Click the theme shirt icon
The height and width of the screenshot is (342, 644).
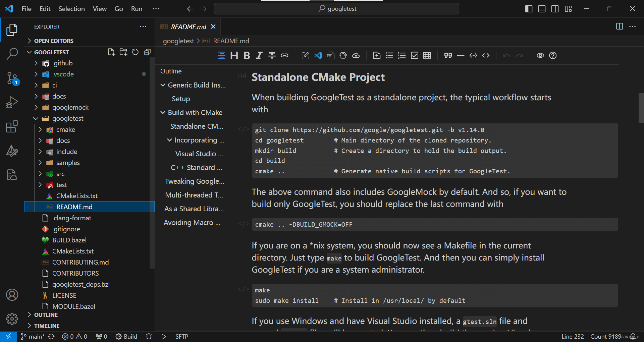[x=343, y=56]
